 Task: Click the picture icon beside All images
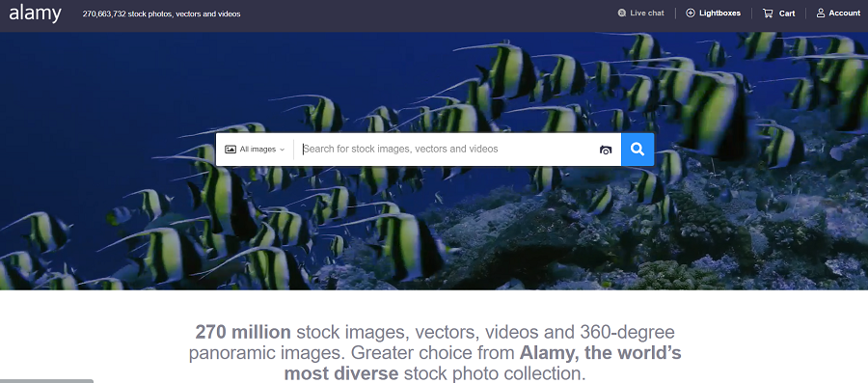pos(231,150)
